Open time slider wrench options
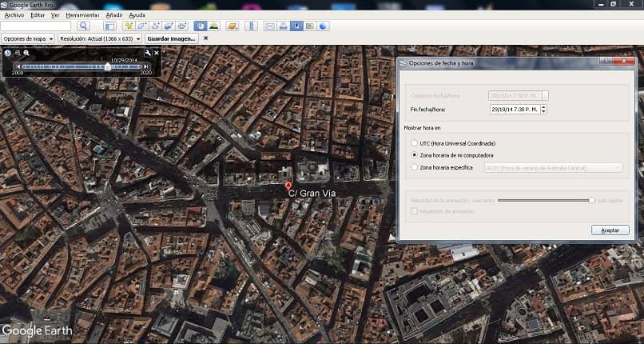The height and width of the screenshot is (344, 644). (149, 53)
